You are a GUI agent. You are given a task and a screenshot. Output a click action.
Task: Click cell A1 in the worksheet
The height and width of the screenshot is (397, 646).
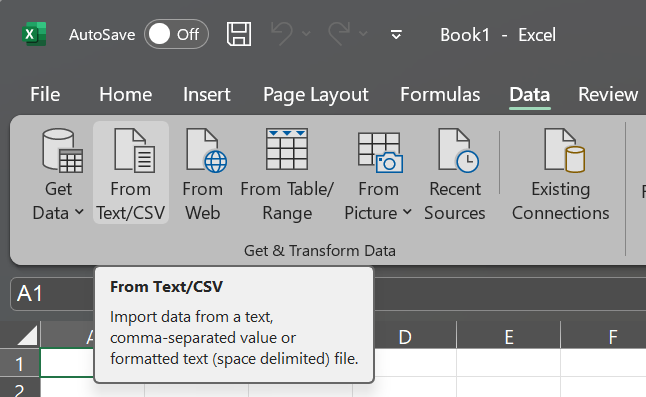coord(68,363)
